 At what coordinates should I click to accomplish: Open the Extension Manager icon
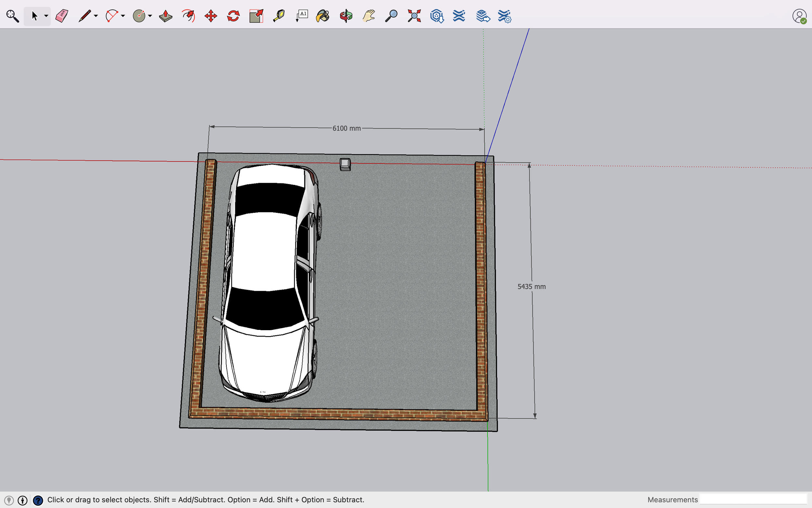504,16
